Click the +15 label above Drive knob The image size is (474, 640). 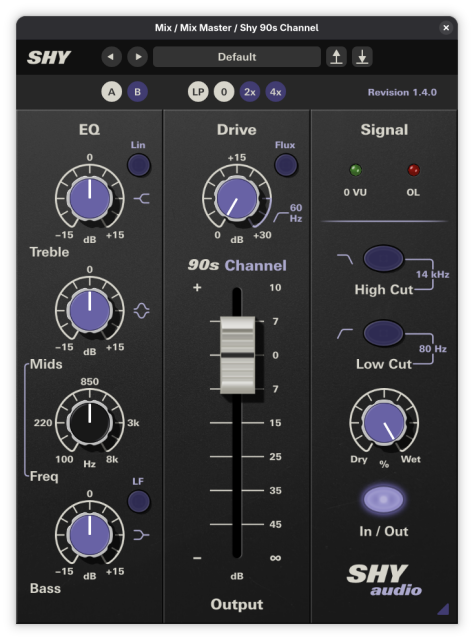(x=237, y=158)
